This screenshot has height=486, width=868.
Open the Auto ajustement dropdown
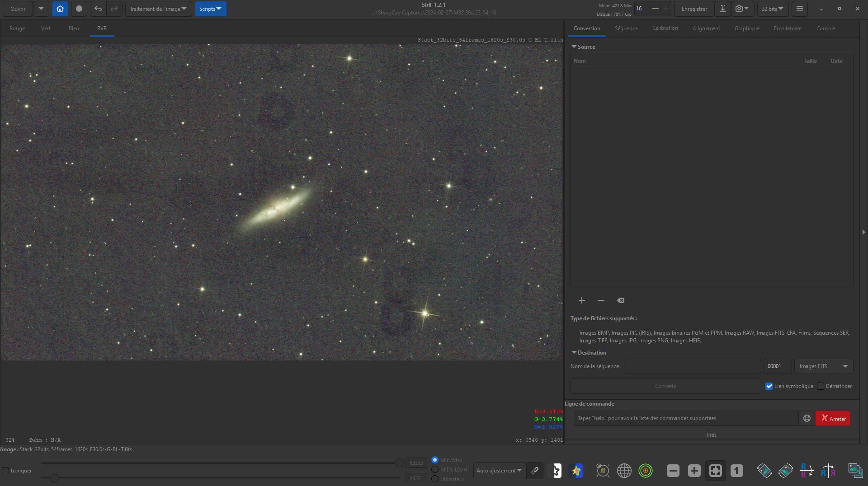499,471
